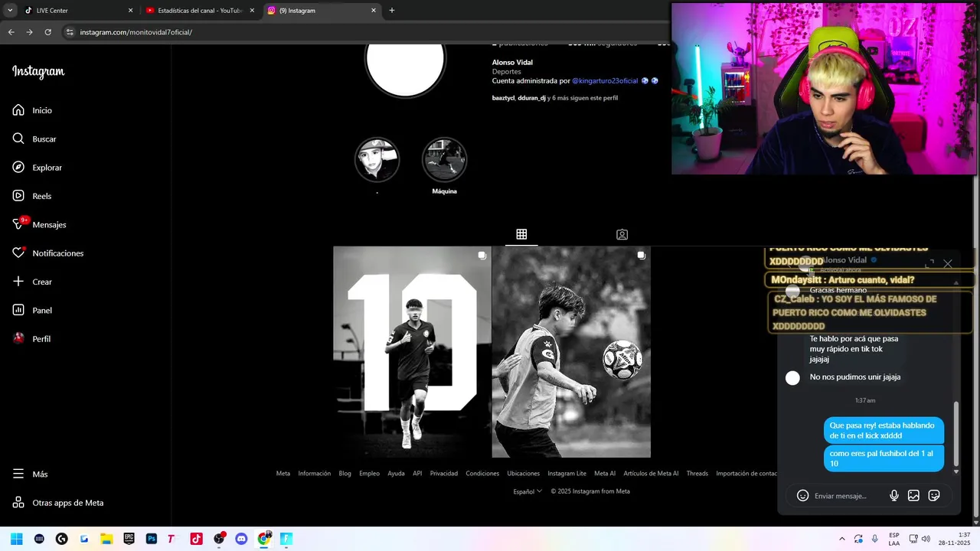
Task: Open the number 10 jersey post
Action: [x=412, y=352]
